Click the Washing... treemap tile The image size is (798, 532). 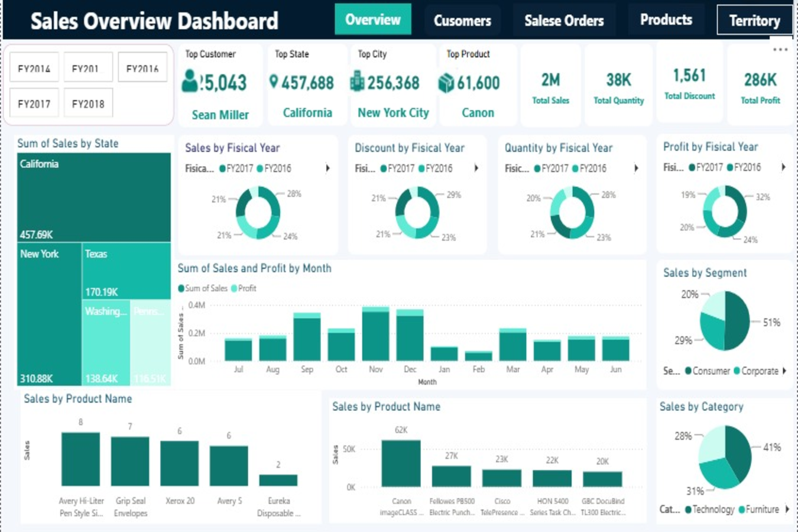coord(106,343)
